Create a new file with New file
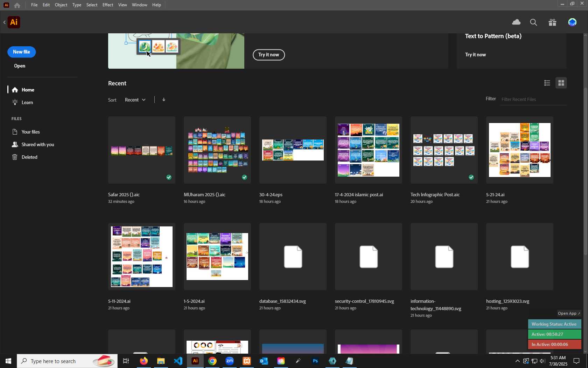 (22, 52)
